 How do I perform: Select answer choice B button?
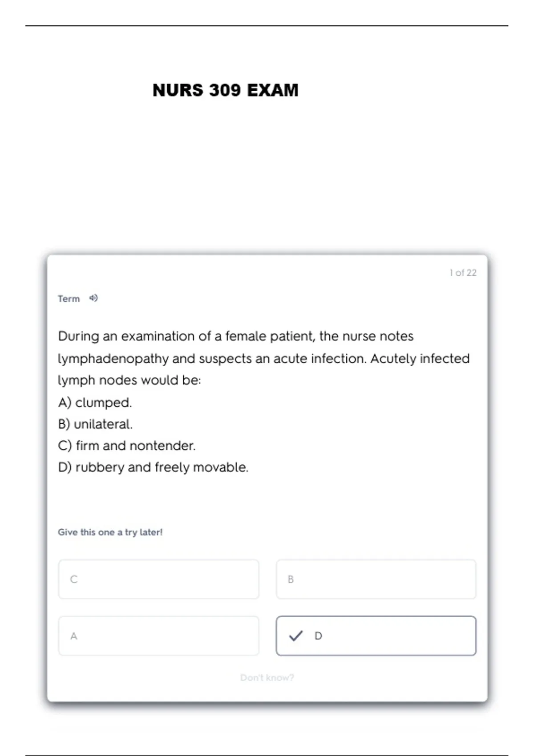point(376,579)
